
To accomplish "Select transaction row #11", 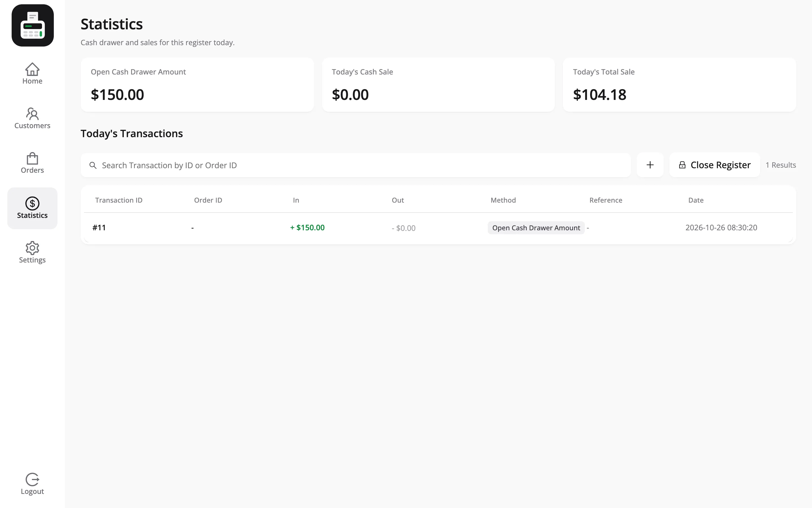I will point(438,228).
